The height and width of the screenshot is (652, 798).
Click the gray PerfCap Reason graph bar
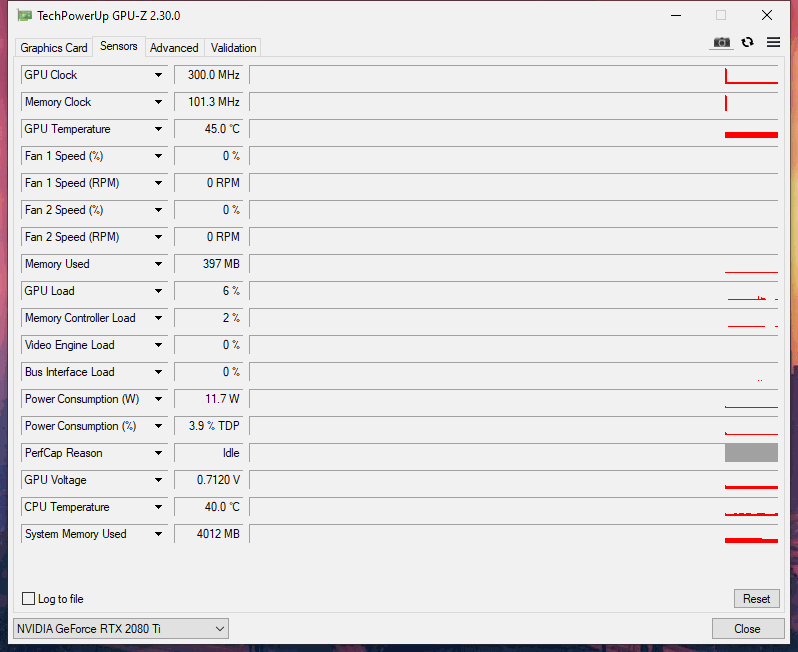[x=751, y=452]
